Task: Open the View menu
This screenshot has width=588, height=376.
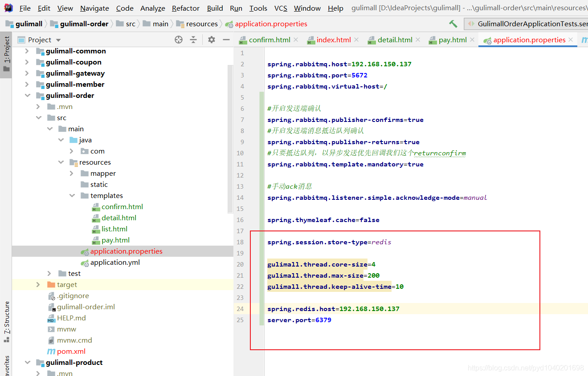Action: [65, 8]
